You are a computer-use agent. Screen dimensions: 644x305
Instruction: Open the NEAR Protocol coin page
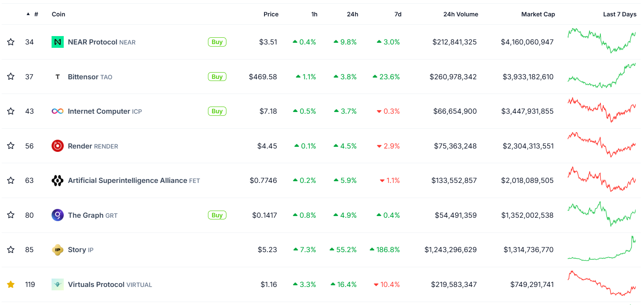[101, 42]
